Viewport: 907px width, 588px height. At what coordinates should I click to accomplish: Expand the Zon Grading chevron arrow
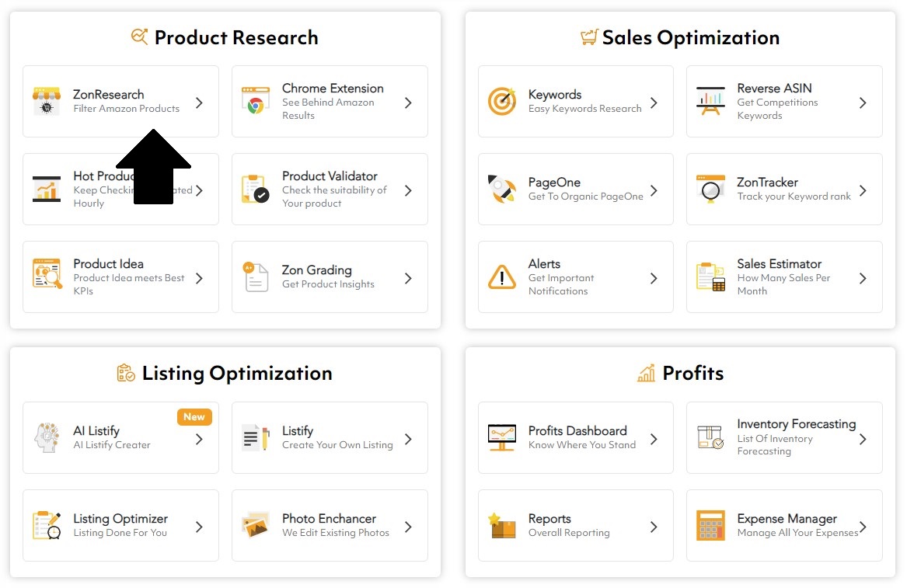410,277
